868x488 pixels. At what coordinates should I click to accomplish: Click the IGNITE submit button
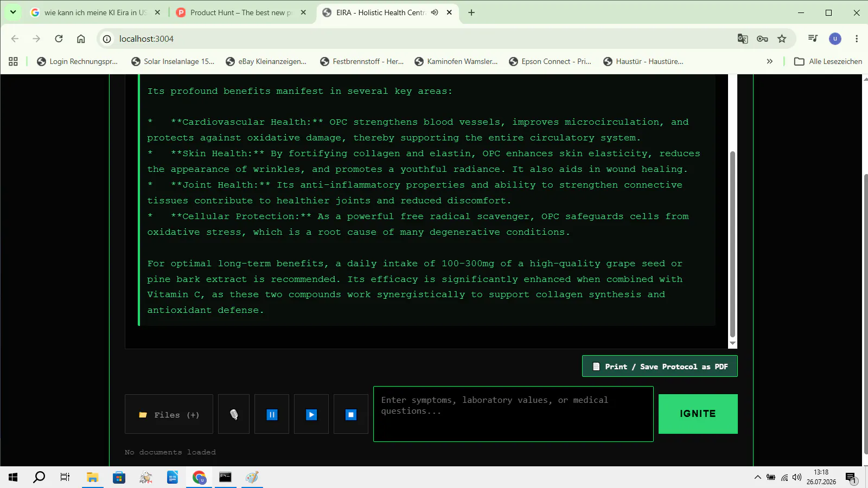(x=698, y=414)
